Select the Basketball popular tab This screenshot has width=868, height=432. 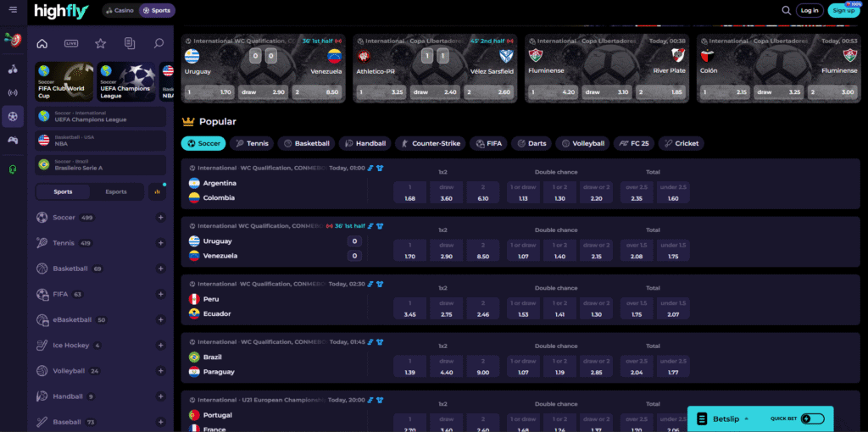(306, 143)
